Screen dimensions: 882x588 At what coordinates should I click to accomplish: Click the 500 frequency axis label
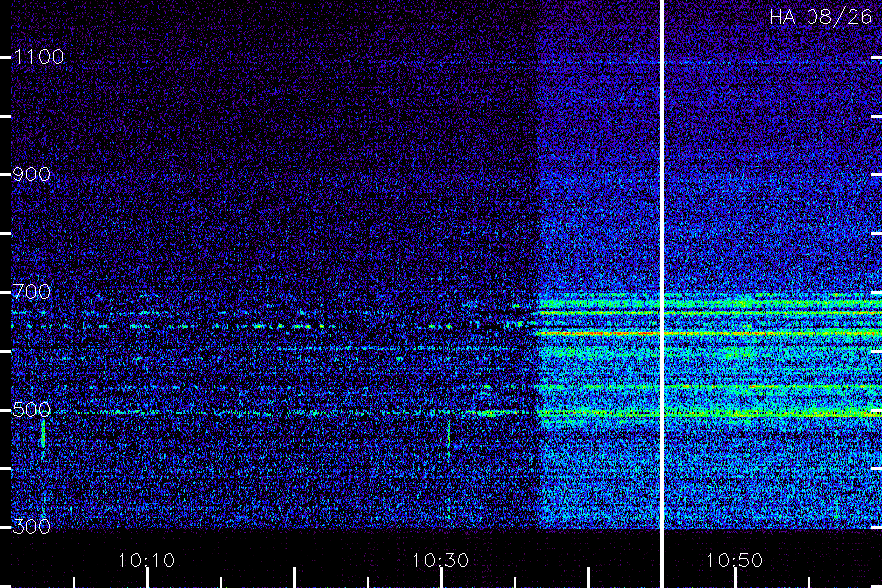pyautogui.click(x=31, y=409)
